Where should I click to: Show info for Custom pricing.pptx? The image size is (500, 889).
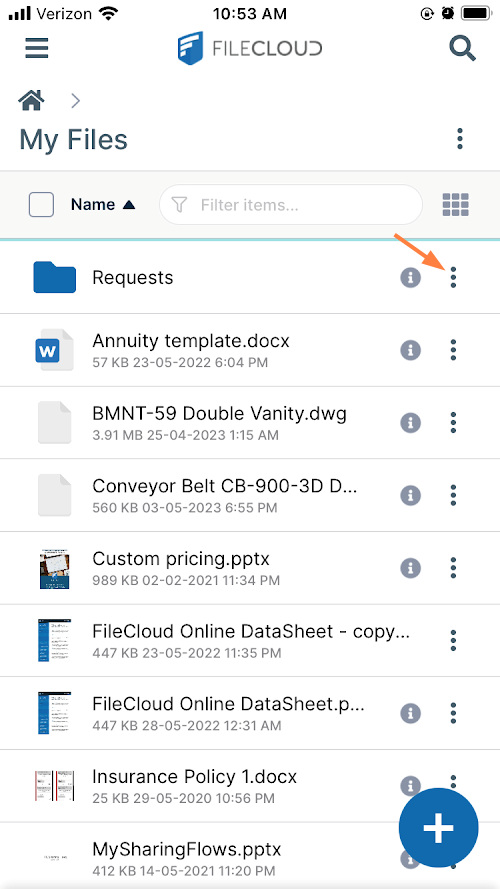point(410,568)
